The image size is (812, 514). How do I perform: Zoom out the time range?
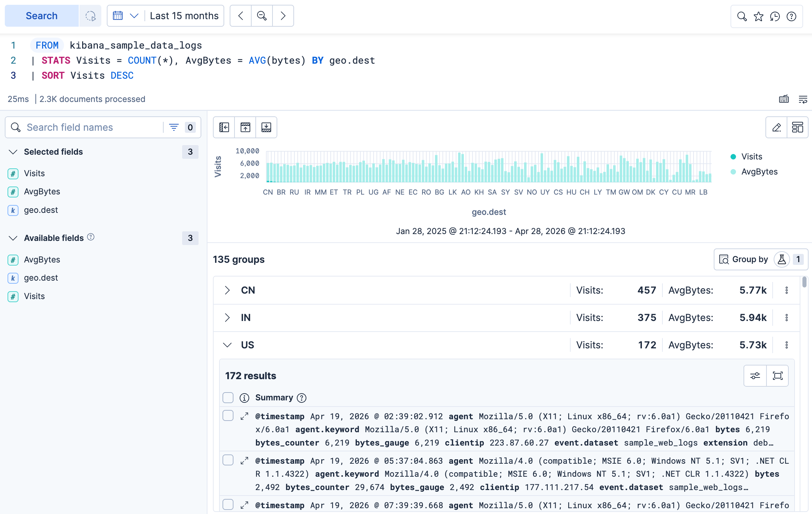[x=262, y=16]
